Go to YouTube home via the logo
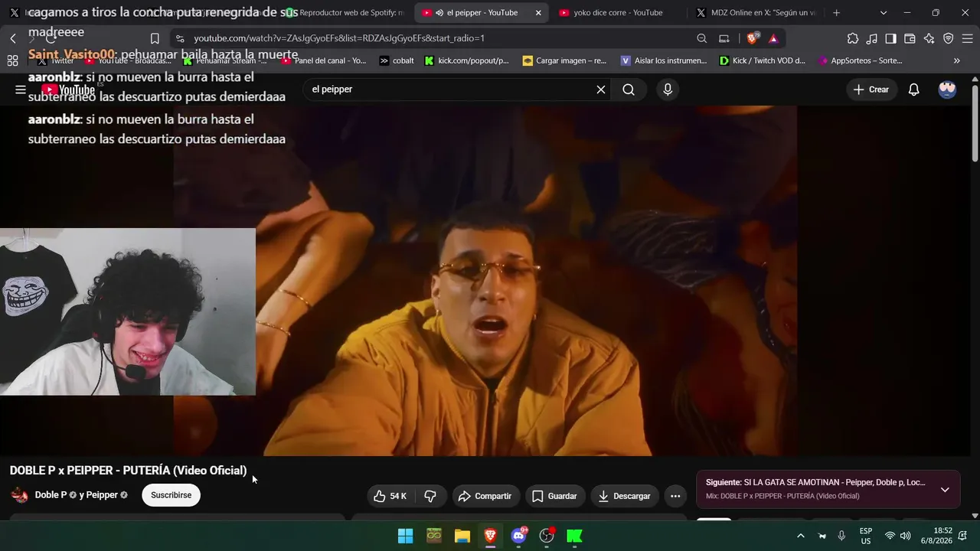The width and height of the screenshot is (980, 551). 69,90
